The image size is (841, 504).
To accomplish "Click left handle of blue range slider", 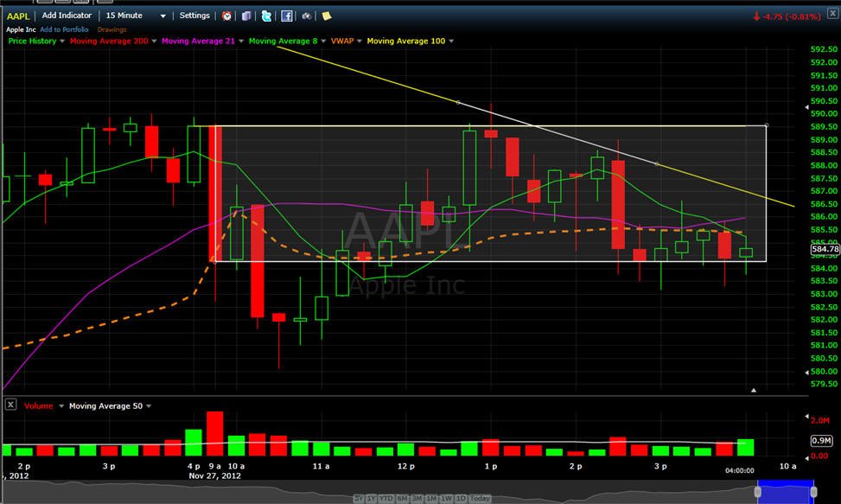I will (x=758, y=492).
